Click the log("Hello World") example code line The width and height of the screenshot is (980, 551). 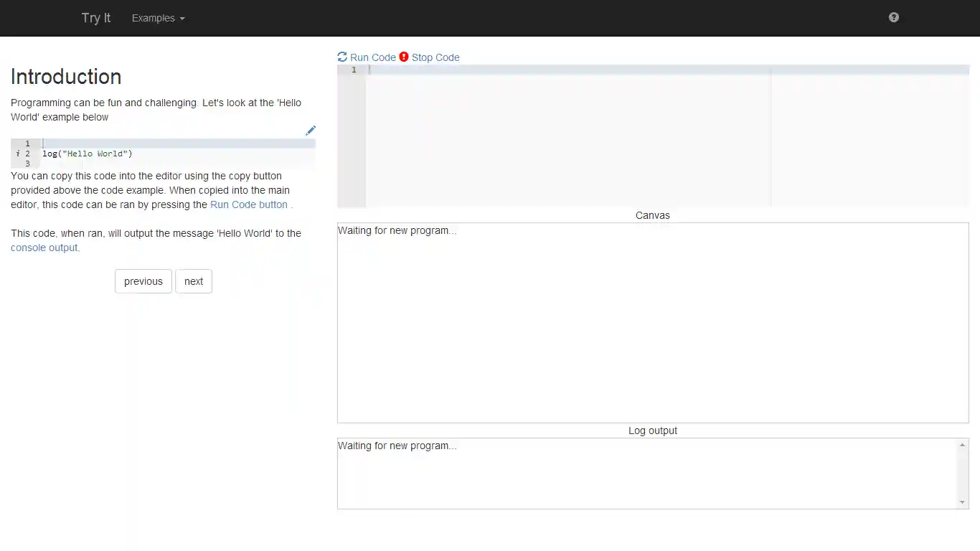(x=88, y=154)
